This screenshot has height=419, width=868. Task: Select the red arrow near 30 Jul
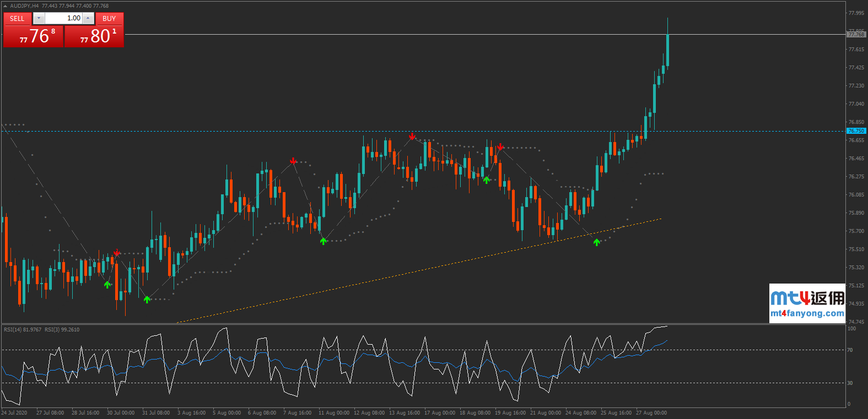pyautogui.click(x=117, y=253)
